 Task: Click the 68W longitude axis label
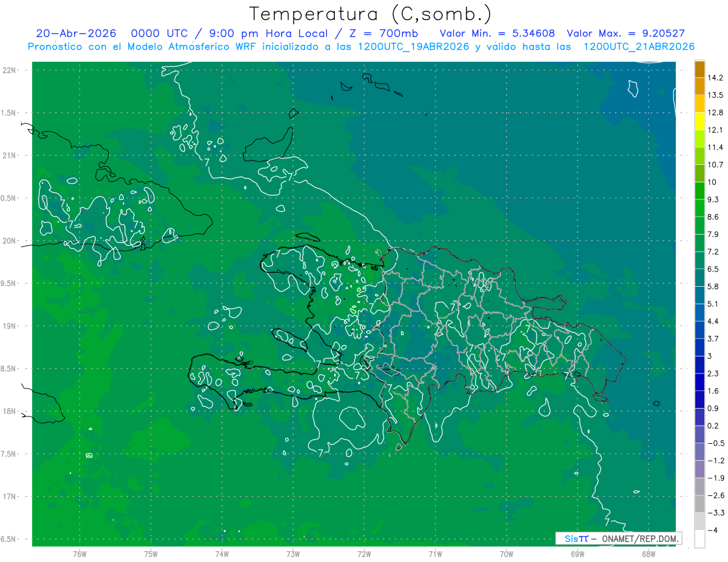[x=649, y=554]
